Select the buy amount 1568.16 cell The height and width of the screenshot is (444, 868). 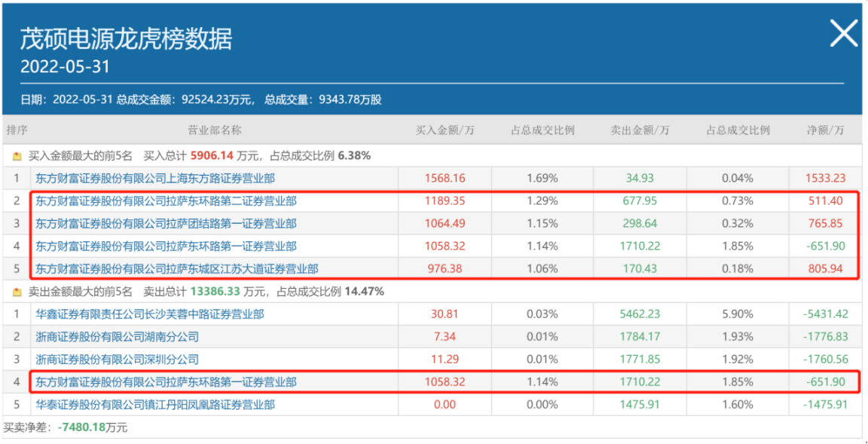[445, 178]
